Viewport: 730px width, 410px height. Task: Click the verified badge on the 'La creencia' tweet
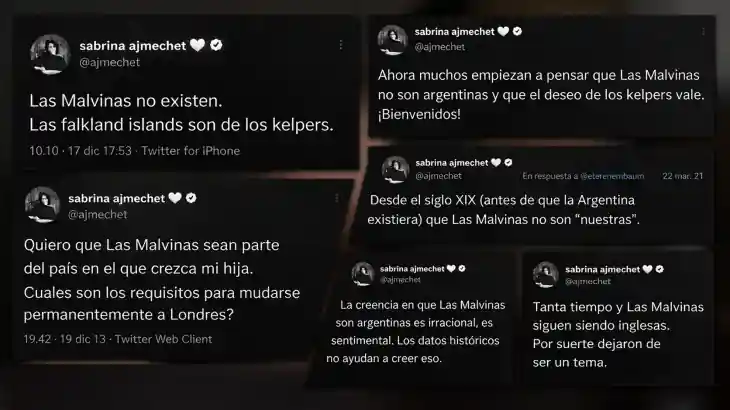(x=462, y=269)
